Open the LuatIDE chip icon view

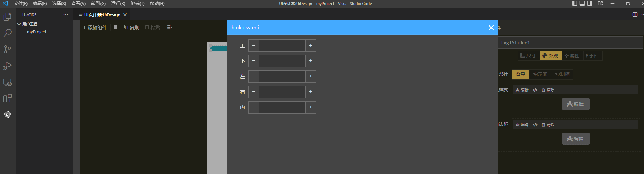coord(7,115)
